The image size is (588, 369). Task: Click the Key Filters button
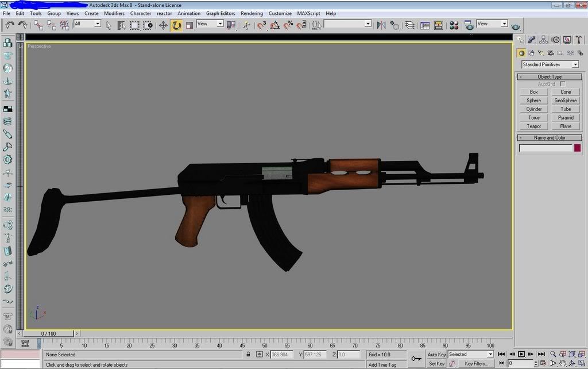coord(477,363)
